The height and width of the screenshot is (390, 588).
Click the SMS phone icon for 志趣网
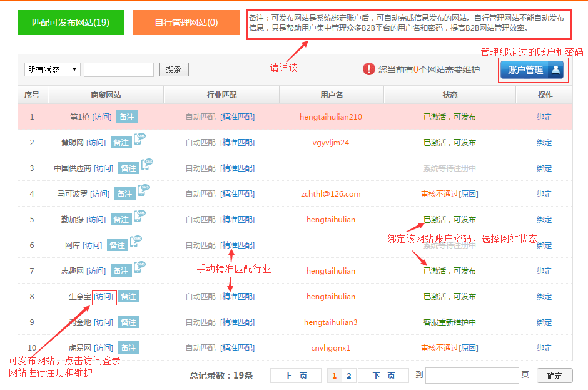pos(140,268)
